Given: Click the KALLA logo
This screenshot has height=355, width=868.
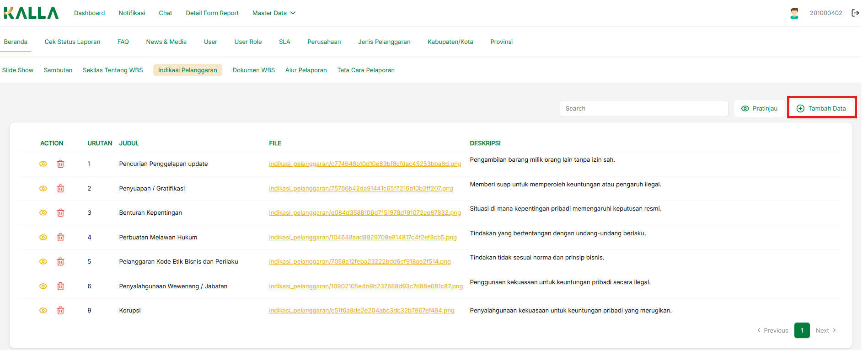Looking at the screenshot, I should point(31,13).
